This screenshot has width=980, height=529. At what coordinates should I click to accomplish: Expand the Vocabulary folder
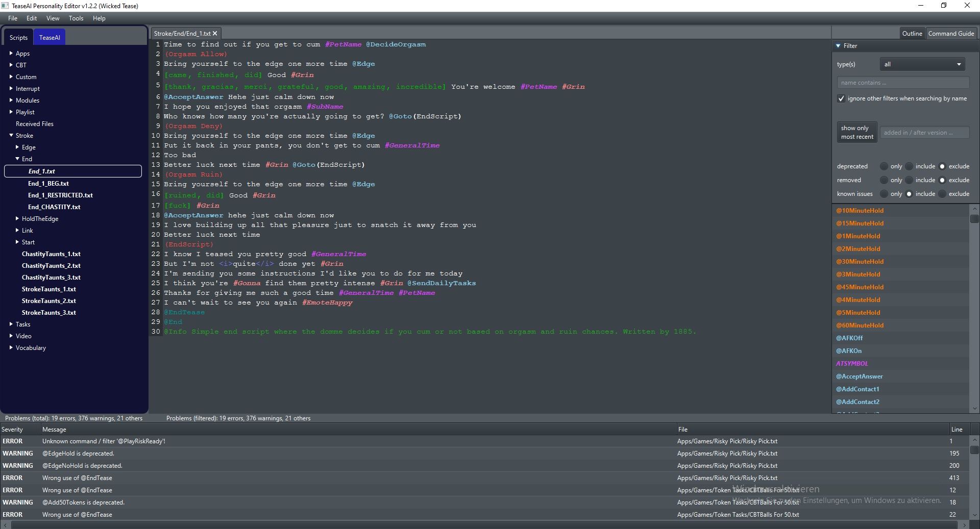pos(11,347)
